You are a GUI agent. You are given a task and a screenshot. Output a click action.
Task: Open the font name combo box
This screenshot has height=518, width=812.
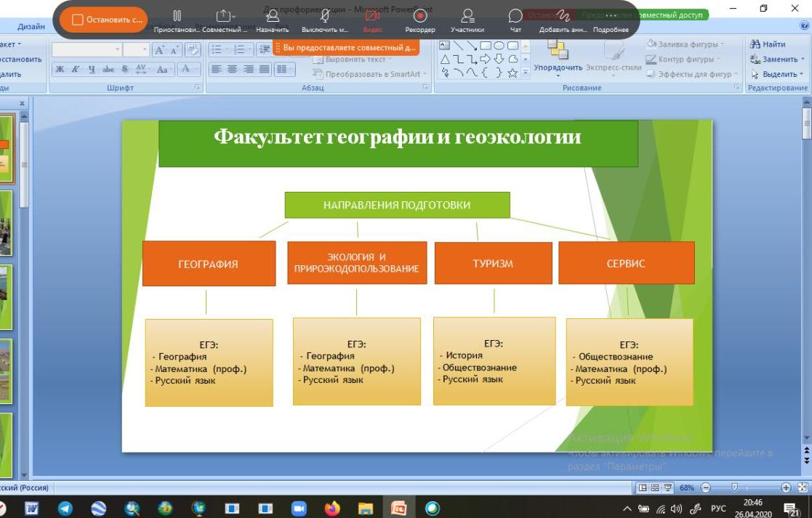click(87, 49)
